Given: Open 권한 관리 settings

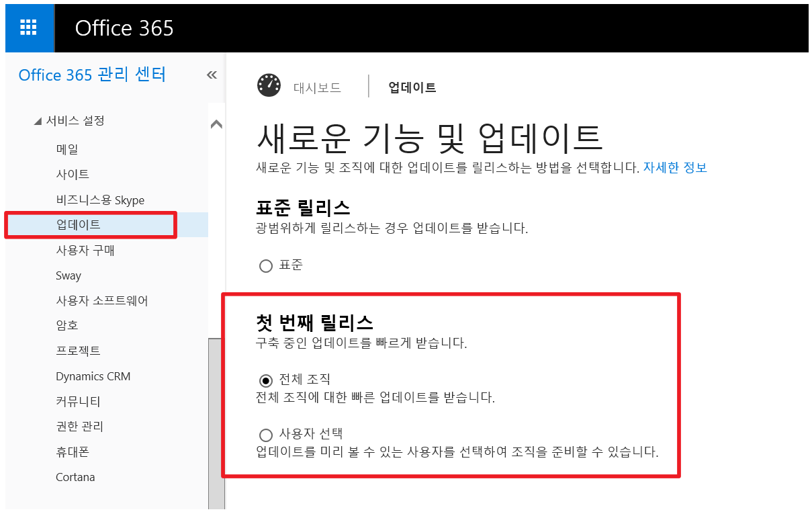Looking at the screenshot, I should 80,427.
